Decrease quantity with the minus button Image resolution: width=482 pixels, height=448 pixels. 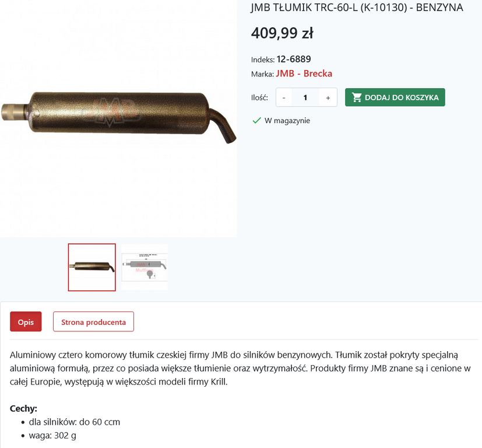pyautogui.click(x=284, y=97)
